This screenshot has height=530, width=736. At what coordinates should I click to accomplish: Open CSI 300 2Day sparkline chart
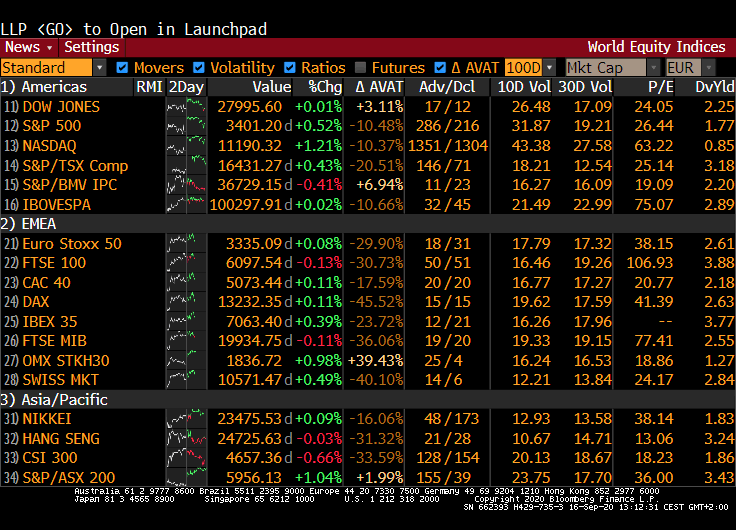[186, 457]
